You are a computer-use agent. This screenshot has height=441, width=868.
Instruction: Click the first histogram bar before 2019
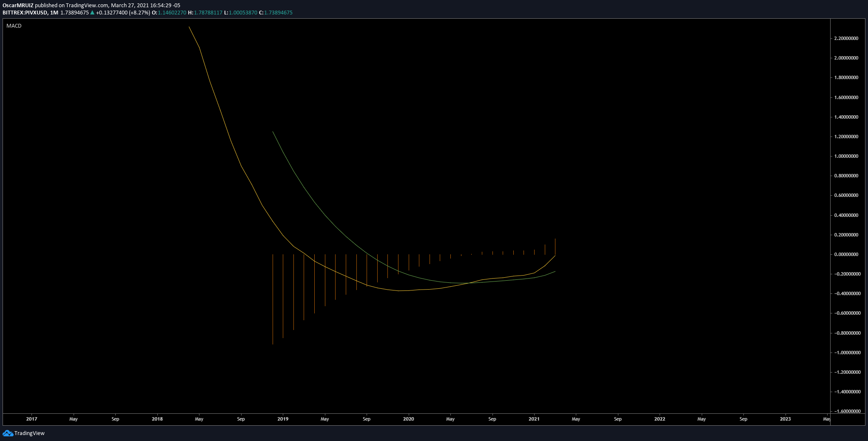(x=273, y=299)
